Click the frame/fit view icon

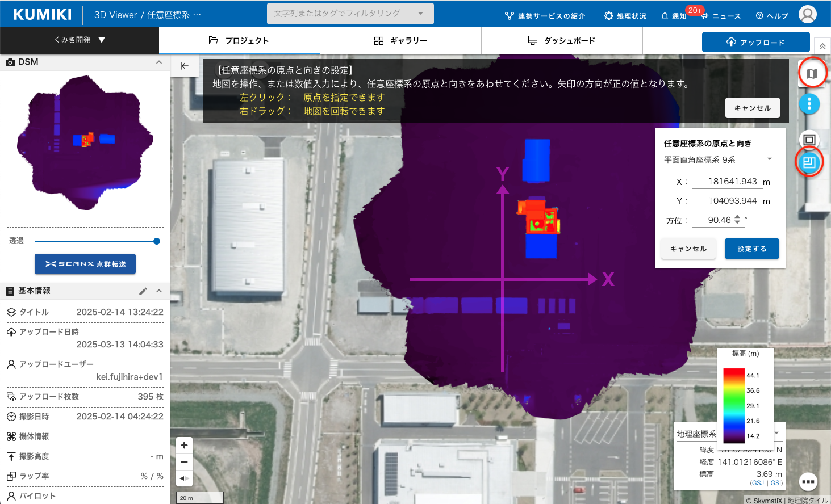pyautogui.click(x=809, y=140)
